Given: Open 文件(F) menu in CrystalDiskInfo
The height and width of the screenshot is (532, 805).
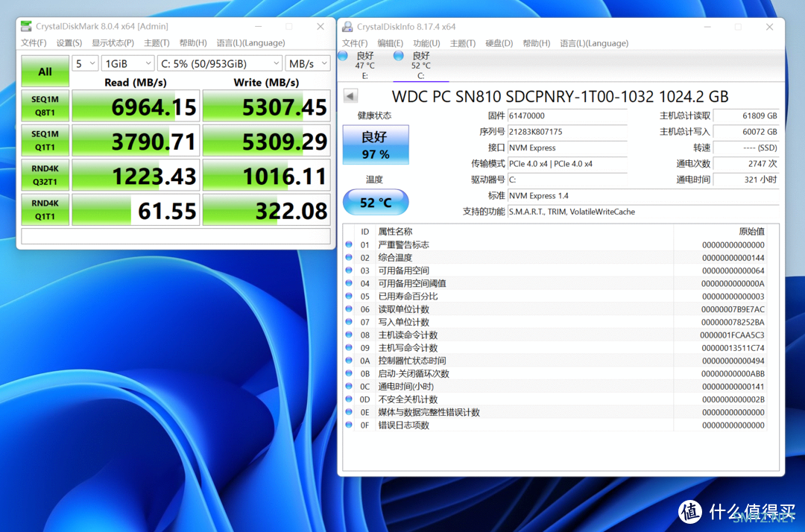Looking at the screenshot, I should tap(355, 43).
